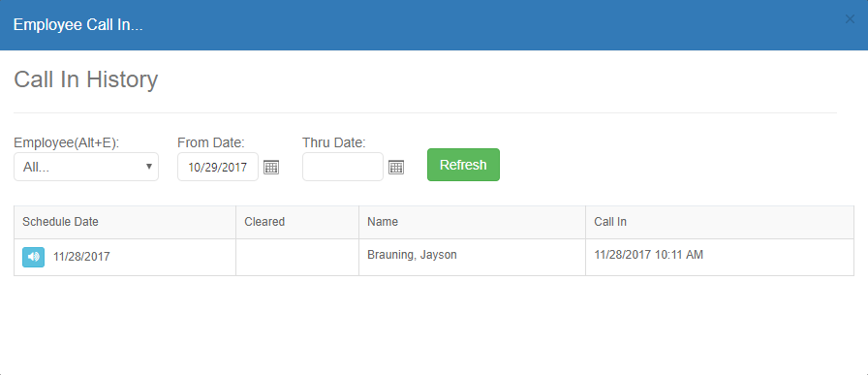The width and height of the screenshot is (868, 375).
Task: Open the From Date calendar picker
Action: point(271,167)
